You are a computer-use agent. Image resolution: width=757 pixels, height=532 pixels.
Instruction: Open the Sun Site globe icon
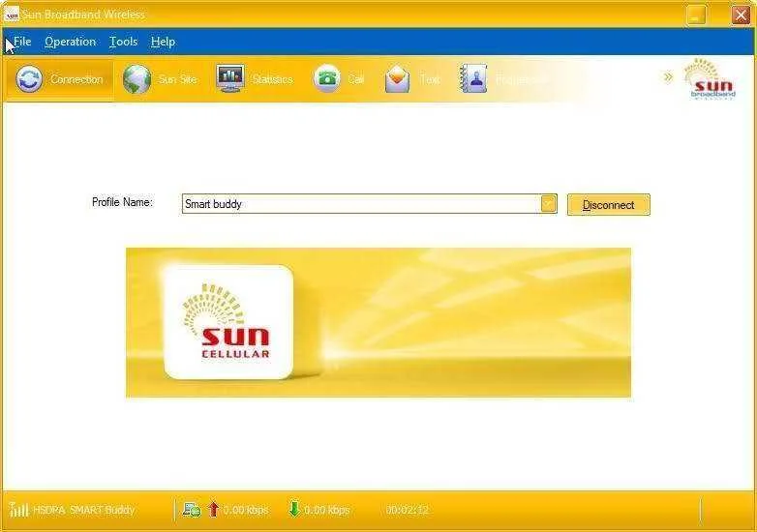coord(137,78)
